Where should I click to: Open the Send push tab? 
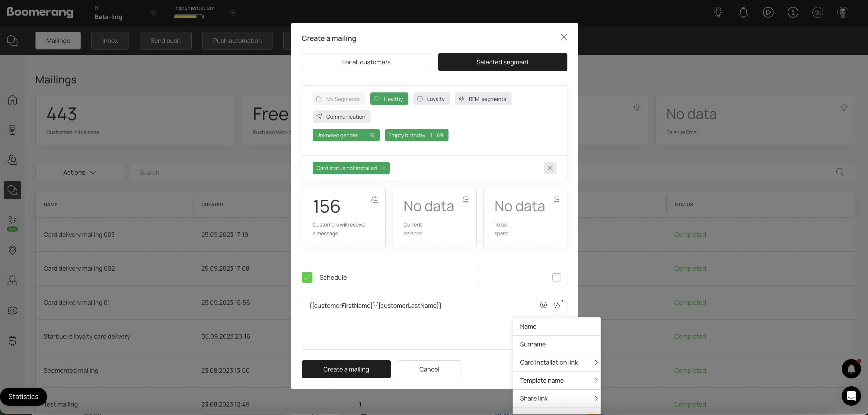point(165,41)
